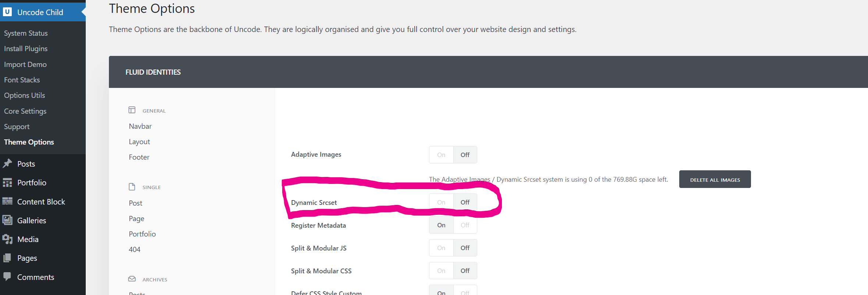
Task: Switch Dynamic Srcset On
Action: point(441,202)
